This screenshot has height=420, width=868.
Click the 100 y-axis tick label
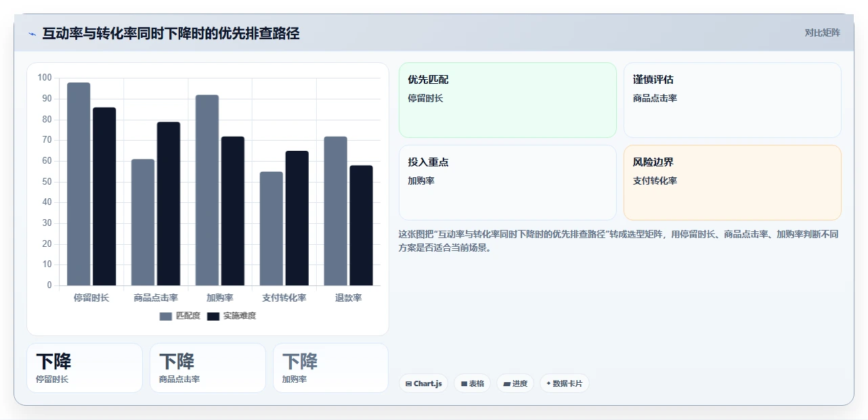coord(45,78)
